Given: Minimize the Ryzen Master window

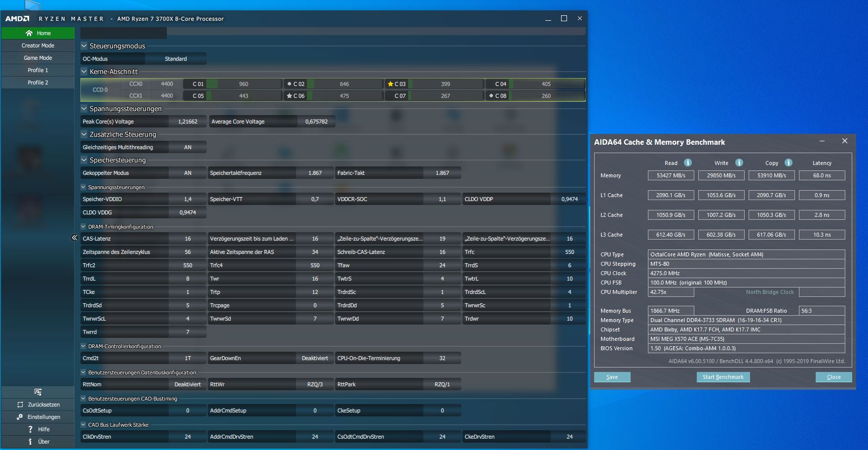Looking at the screenshot, I should [x=548, y=19].
